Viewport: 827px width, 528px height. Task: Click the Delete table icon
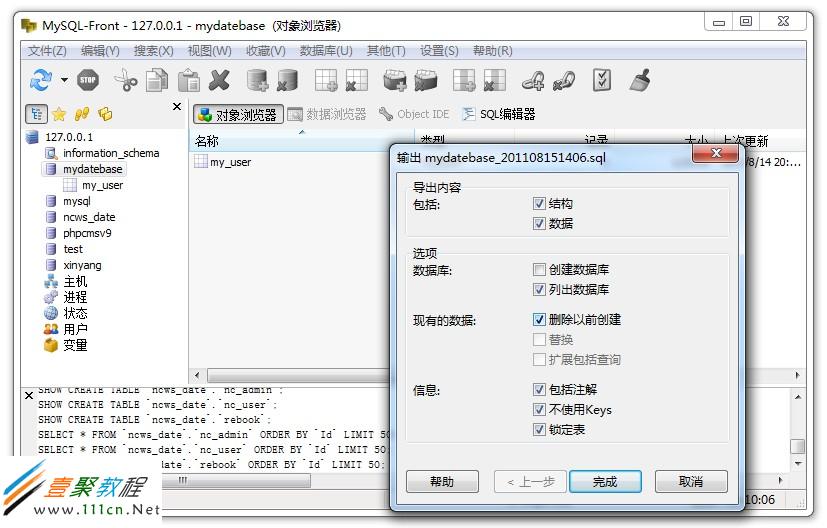pyautogui.click(x=357, y=80)
